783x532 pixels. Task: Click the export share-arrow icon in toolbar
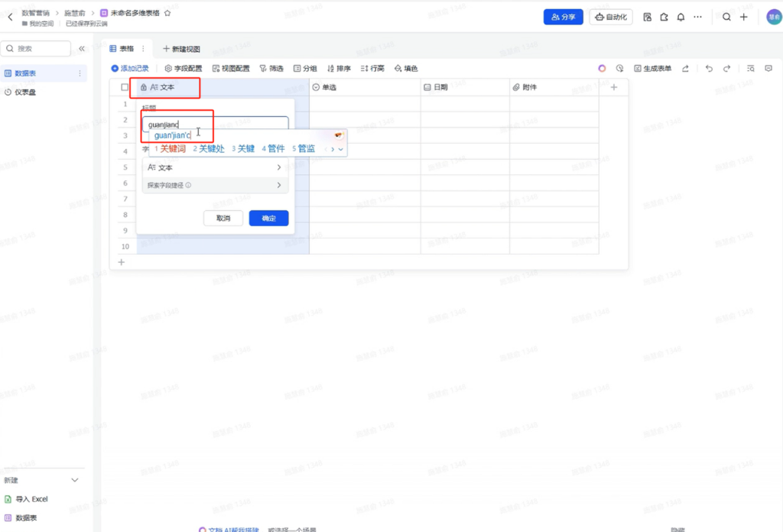[686, 68]
